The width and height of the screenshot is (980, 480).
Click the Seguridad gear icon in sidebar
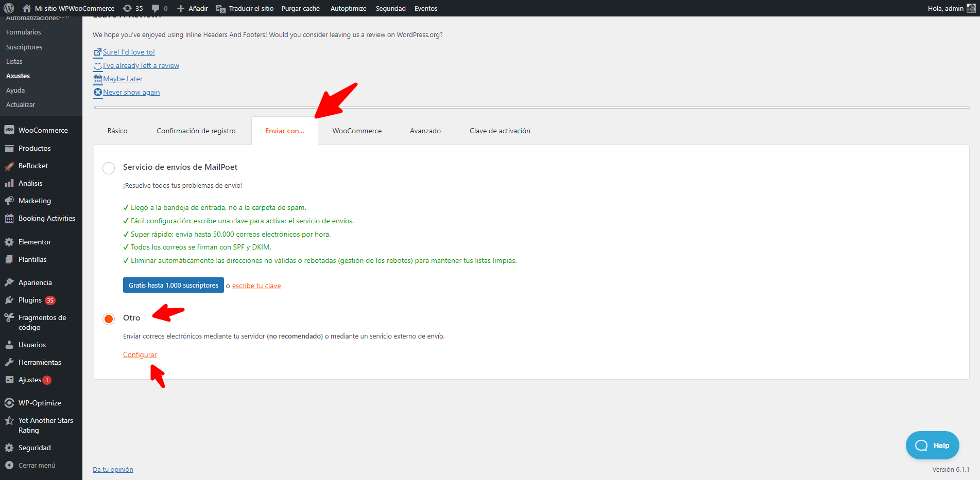tap(9, 448)
